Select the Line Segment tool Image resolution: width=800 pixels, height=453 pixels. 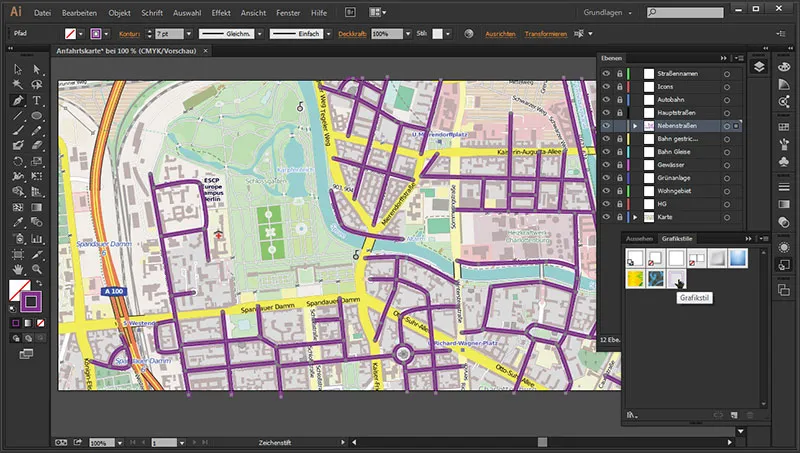point(18,116)
